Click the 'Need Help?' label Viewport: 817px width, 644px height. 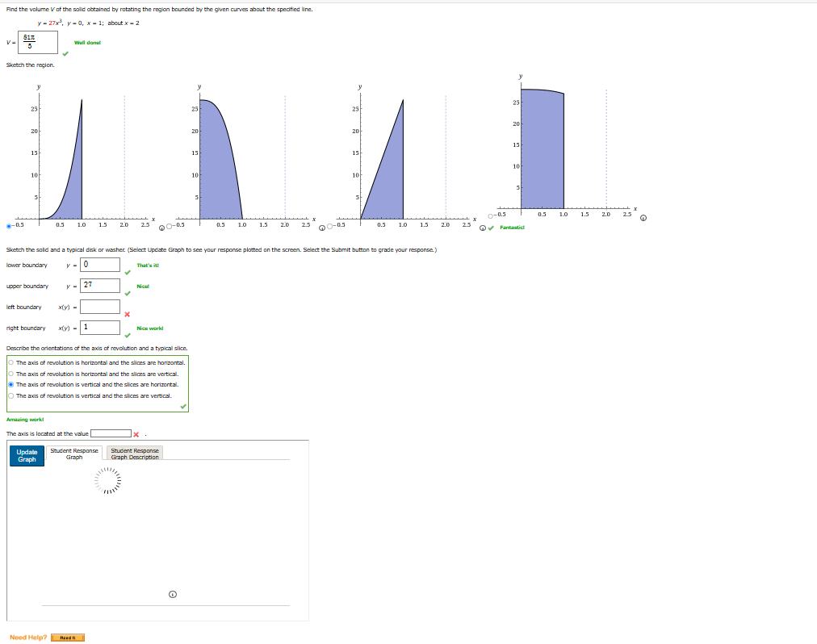[28, 638]
